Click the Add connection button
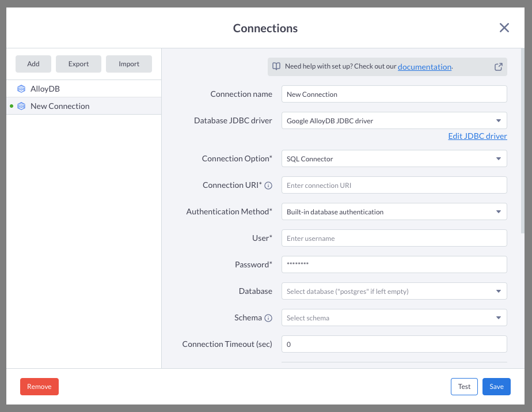The height and width of the screenshot is (412, 532). coord(33,64)
